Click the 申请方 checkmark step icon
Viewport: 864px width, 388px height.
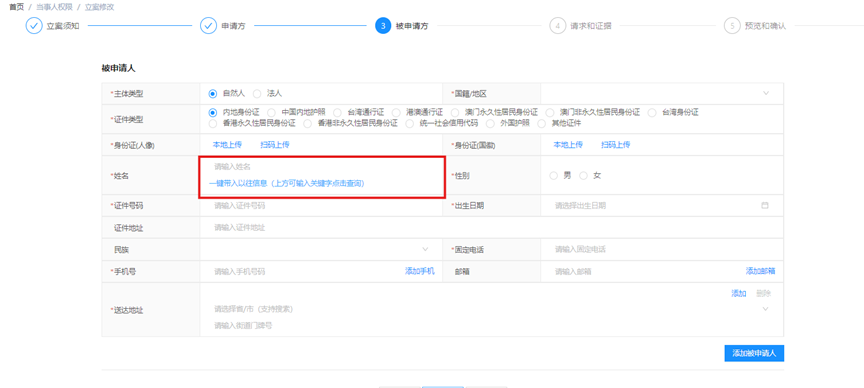click(x=208, y=26)
